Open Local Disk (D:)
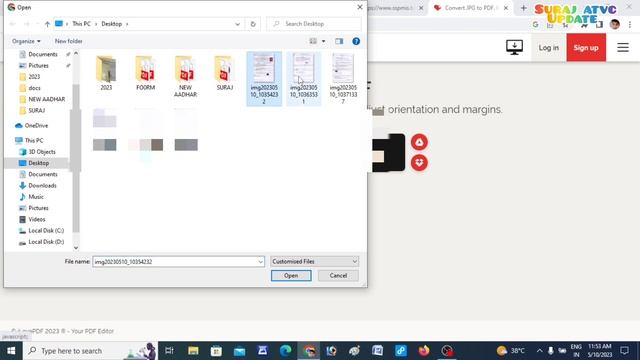 click(46, 242)
